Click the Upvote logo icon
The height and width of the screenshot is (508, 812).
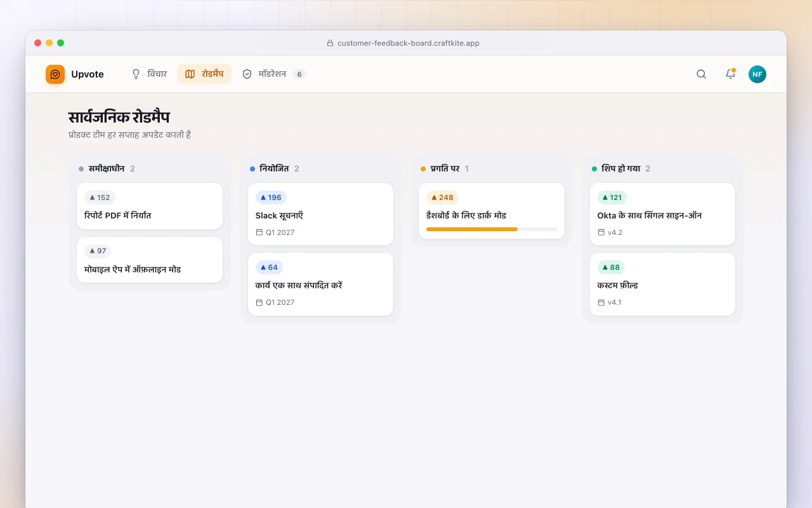pos(55,74)
